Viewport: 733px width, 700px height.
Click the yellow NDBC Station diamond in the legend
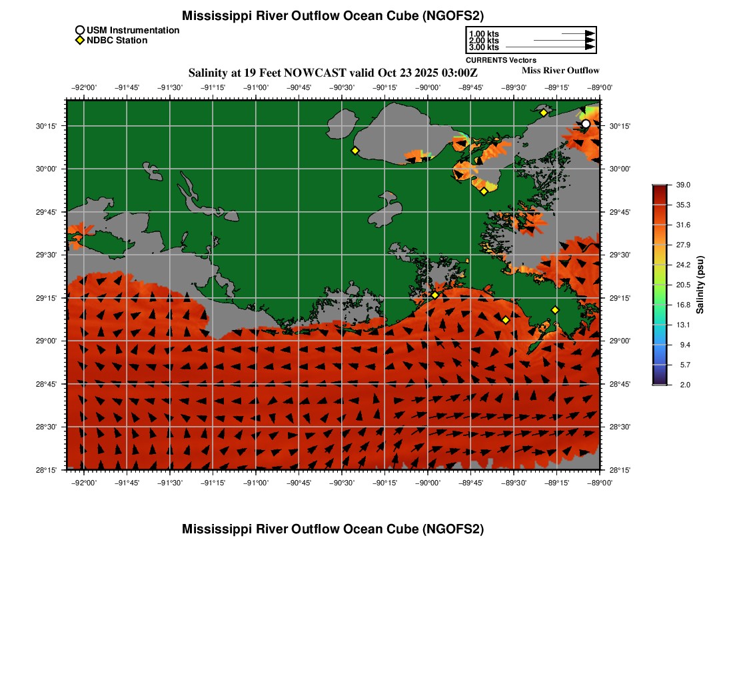click(x=80, y=40)
